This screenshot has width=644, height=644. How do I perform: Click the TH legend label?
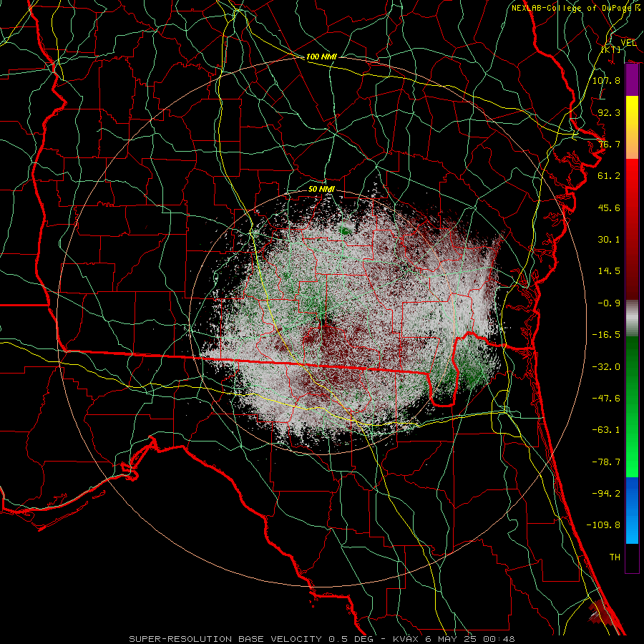coord(615,557)
